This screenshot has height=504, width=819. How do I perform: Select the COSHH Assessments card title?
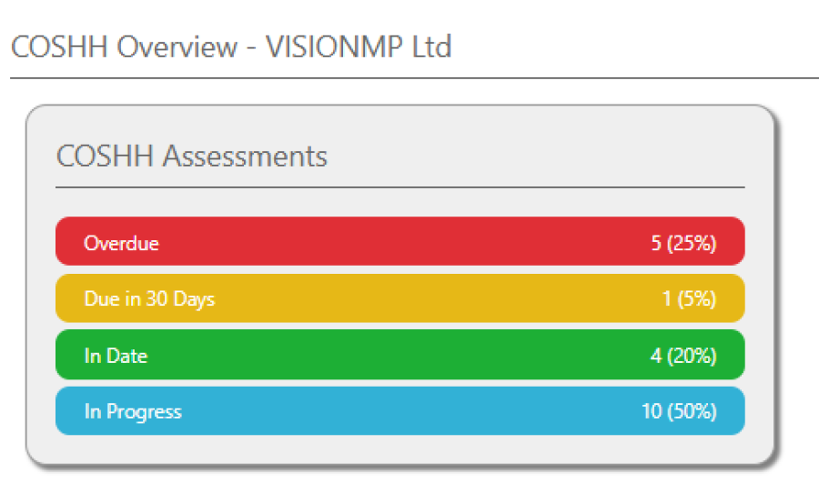192,156
